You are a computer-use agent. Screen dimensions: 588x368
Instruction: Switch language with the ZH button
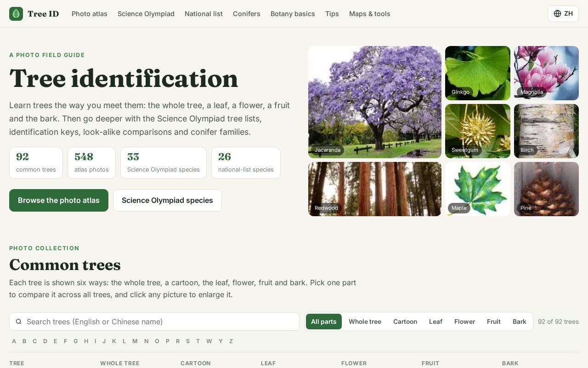coord(563,14)
